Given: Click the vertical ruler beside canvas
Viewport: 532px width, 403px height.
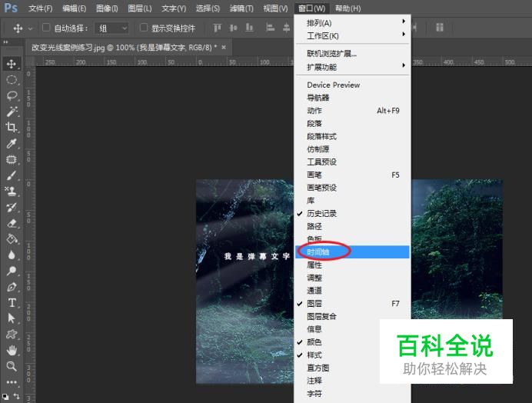Looking at the screenshot, I should [29, 235].
